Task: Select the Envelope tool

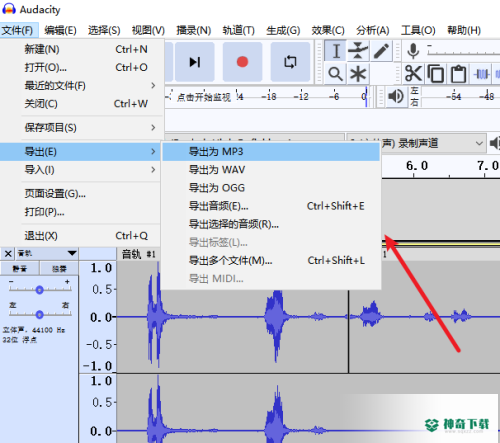Action: coord(358,51)
